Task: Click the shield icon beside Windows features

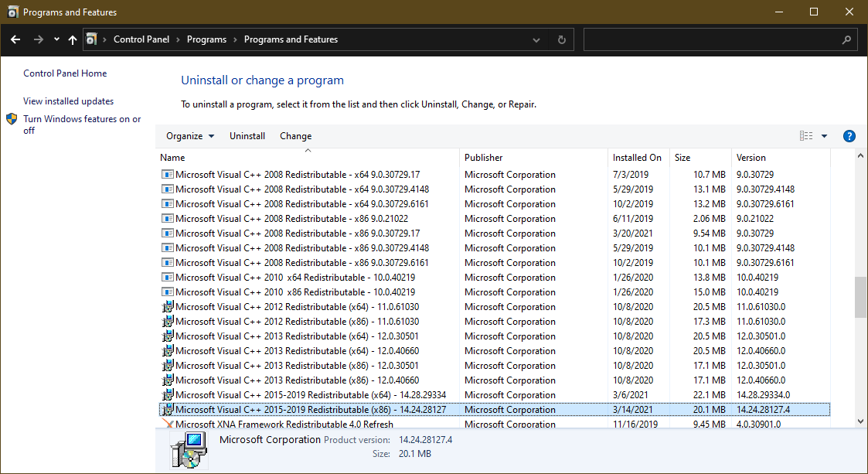Action: pos(12,118)
